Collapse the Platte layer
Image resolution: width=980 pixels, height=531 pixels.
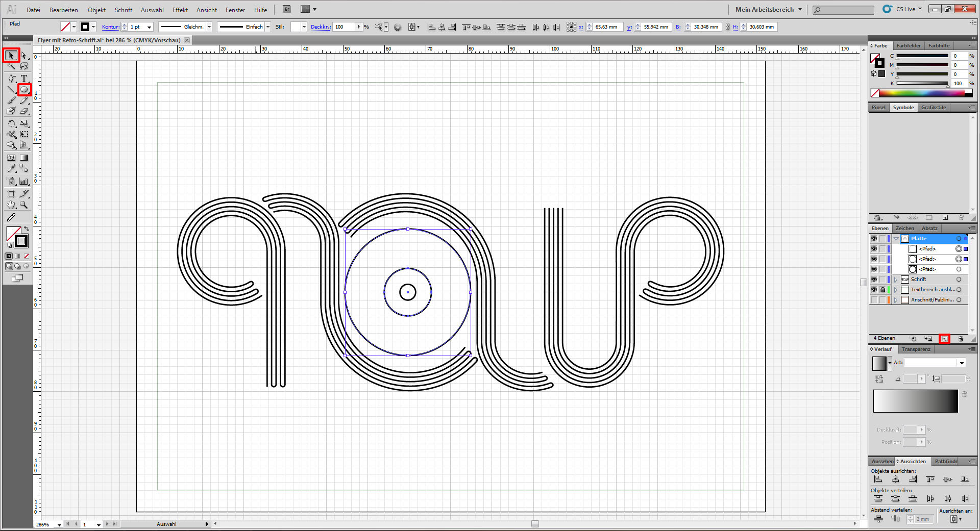click(896, 239)
